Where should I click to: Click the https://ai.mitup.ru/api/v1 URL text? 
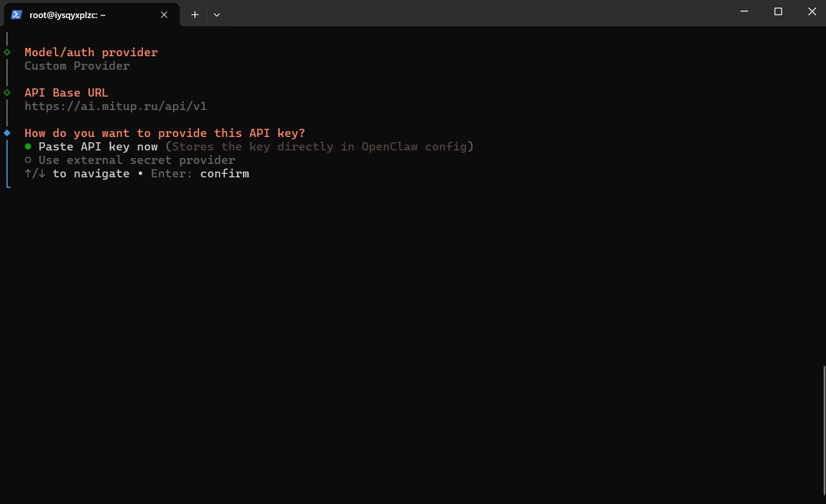point(116,106)
